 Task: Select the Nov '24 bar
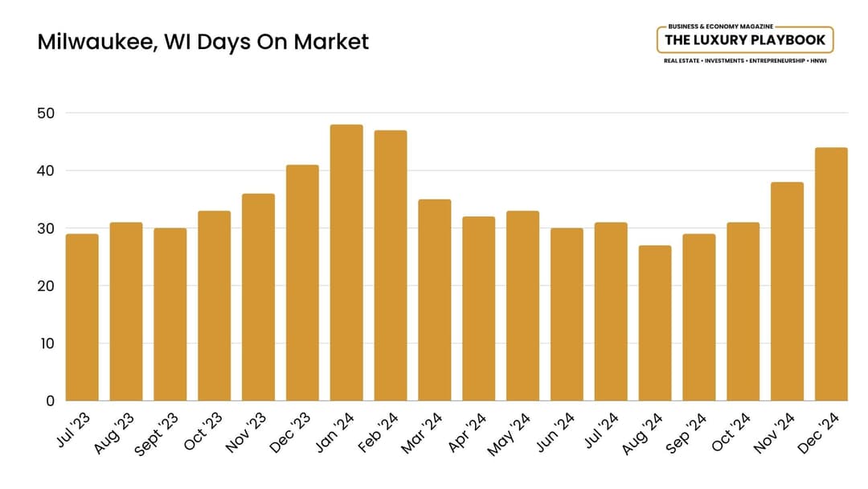(x=787, y=291)
